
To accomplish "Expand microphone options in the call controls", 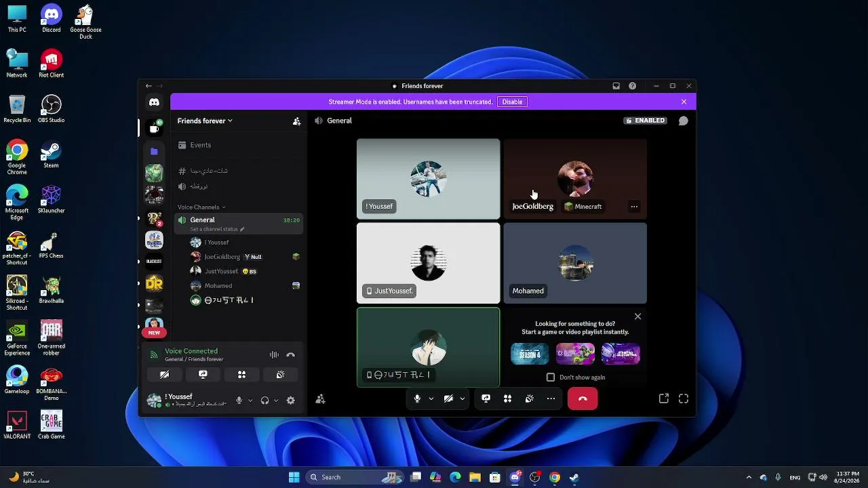I will pos(431,399).
